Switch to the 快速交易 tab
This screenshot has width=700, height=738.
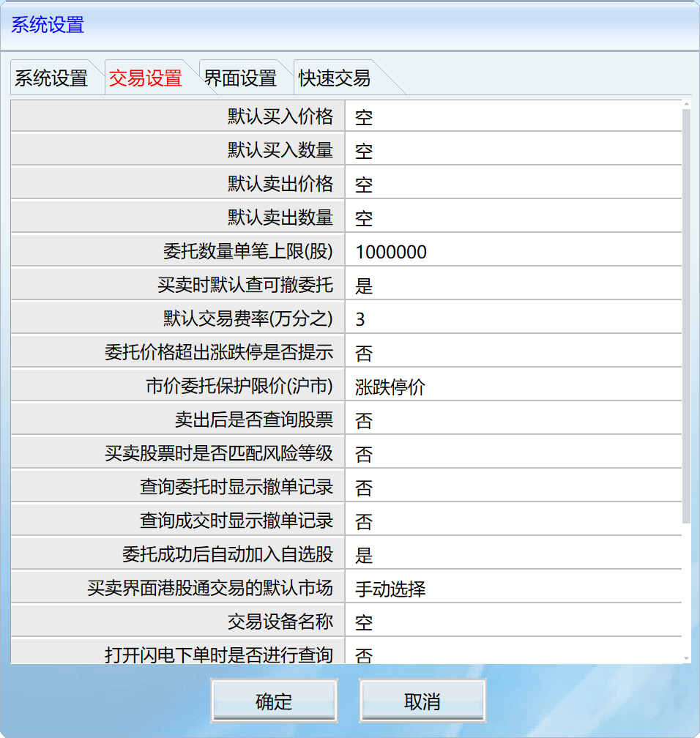[x=335, y=76]
